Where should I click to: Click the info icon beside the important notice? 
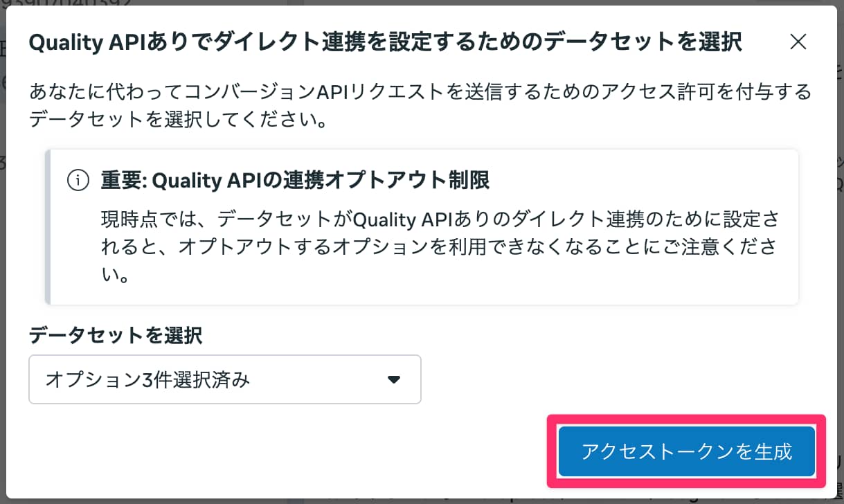click(x=78, y=180)
